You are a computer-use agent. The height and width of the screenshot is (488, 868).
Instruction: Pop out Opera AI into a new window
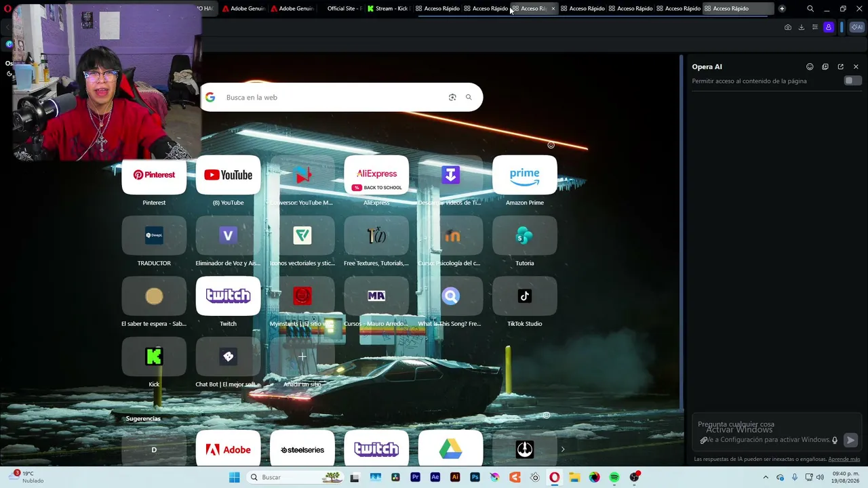click(x=841, y=67)
